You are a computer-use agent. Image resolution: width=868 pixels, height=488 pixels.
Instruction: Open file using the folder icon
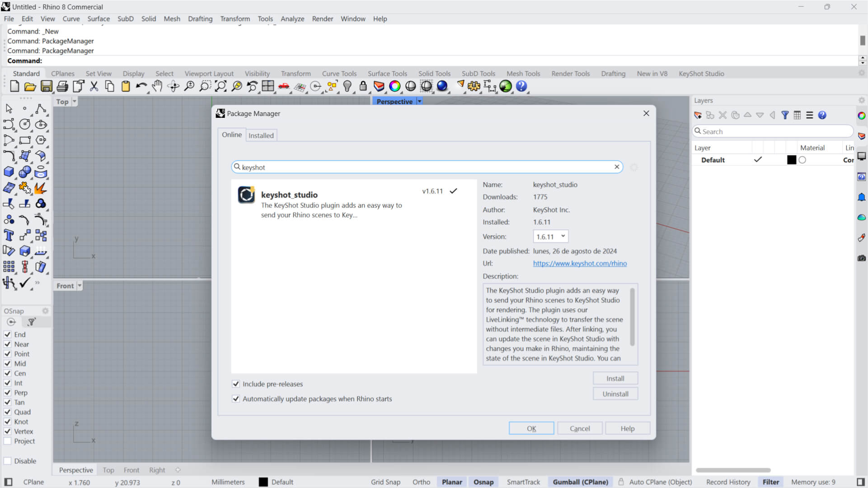click(x=30, y=86)
